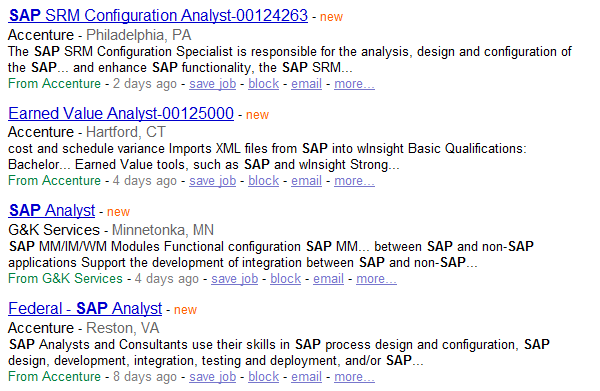Click 'Reston, VA' location text

click(x=122, y=328)
